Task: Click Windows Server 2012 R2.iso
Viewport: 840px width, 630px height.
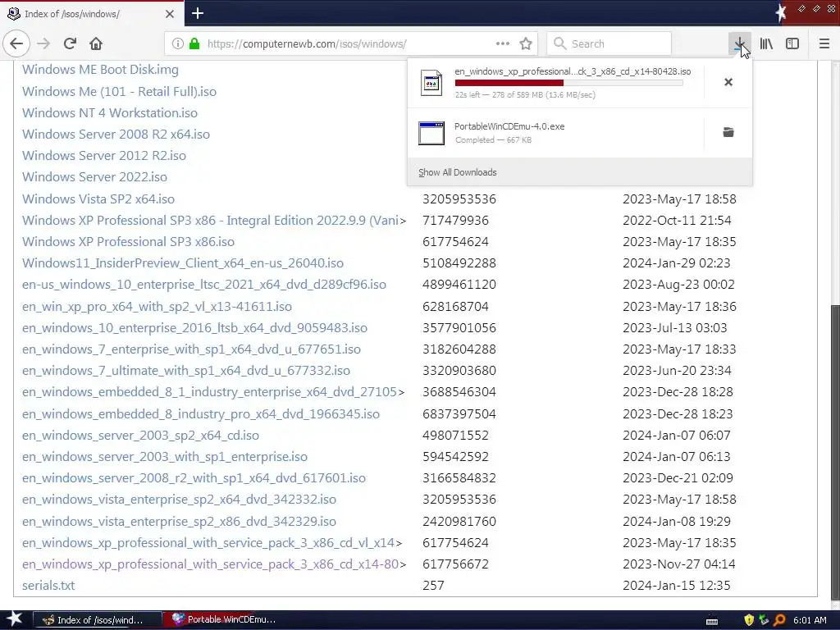Action: (104, 156)
